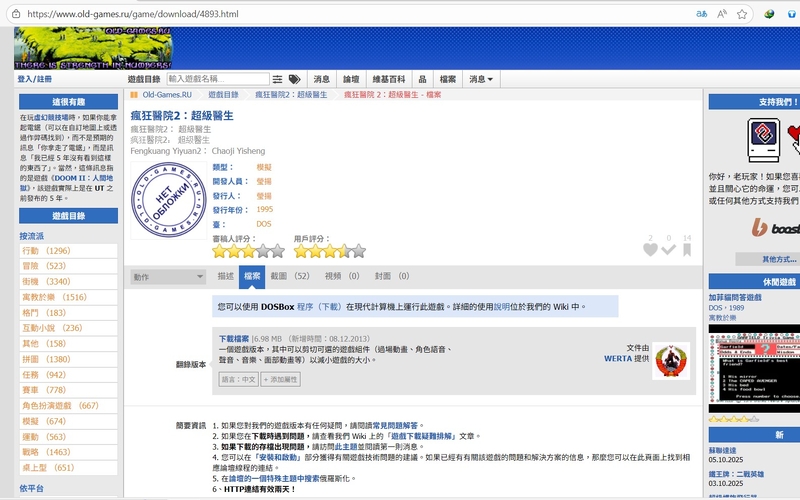Switch to the 截圖 (52) tab
The image size is (800, 500).
click(290, 276)
